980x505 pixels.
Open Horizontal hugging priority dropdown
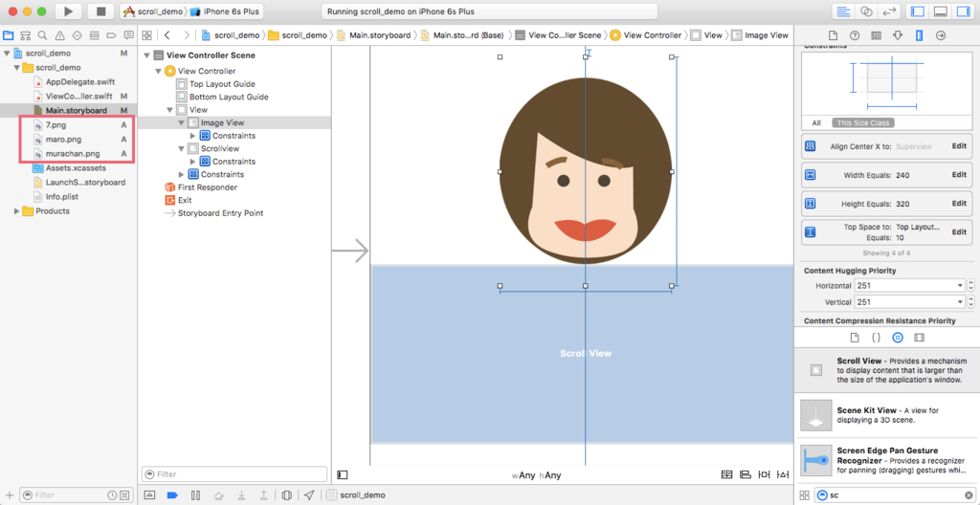[961, 286]
